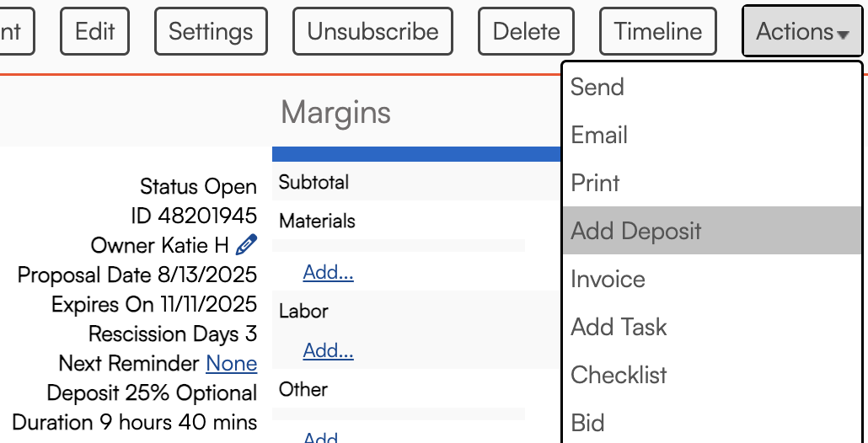The image size is (868, 443).
Task: Click the Add link under Other
Action: (321, 437)
